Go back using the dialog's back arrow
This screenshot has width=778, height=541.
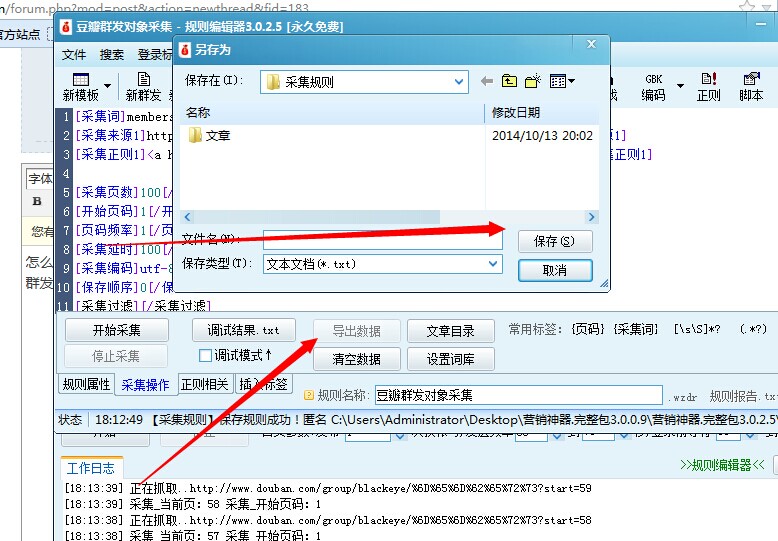click(487, 81)
